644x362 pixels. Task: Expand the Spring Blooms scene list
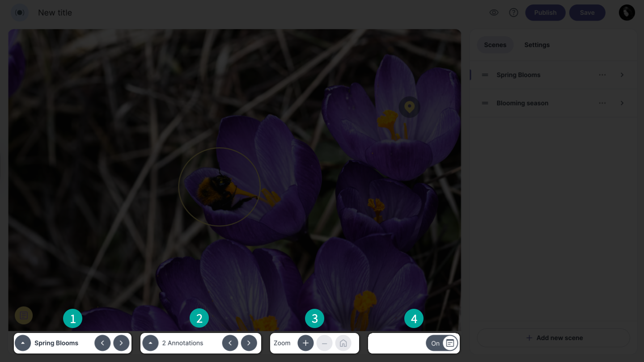click(x=23, y=343)
